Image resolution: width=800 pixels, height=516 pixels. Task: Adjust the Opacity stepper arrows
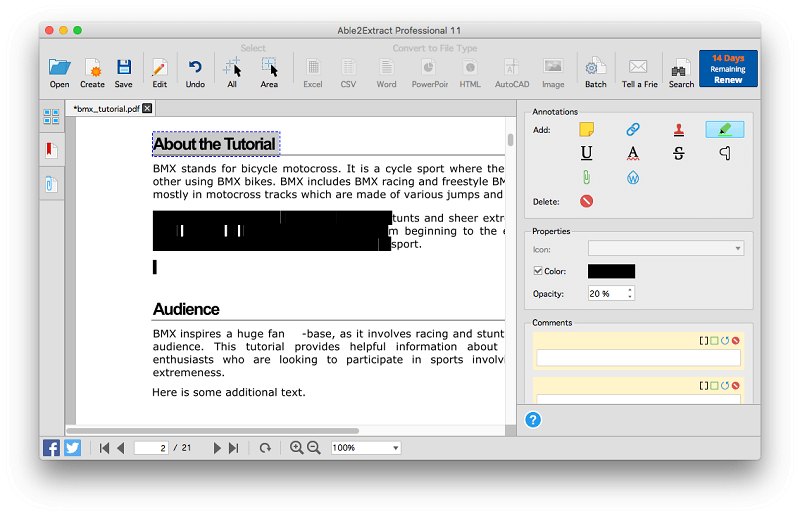tap(630, 293)
